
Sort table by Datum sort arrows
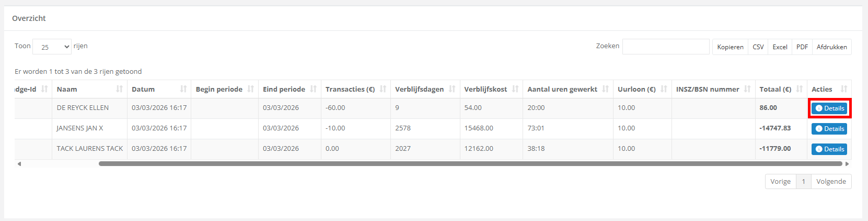(183, 89)
